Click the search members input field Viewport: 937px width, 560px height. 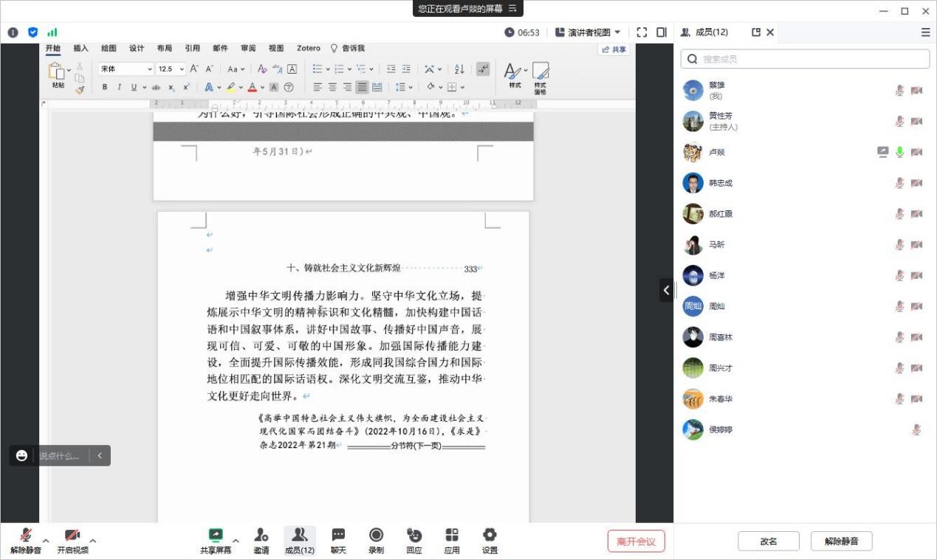[x=805, y=59]
